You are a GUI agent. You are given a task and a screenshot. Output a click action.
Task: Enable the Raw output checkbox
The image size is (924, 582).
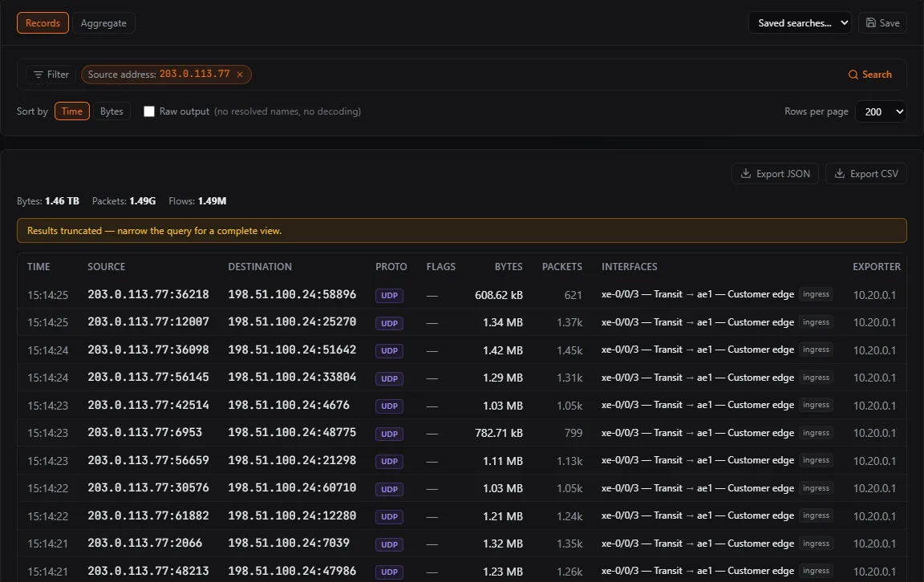pyautogui.click(x=149, y=111)
